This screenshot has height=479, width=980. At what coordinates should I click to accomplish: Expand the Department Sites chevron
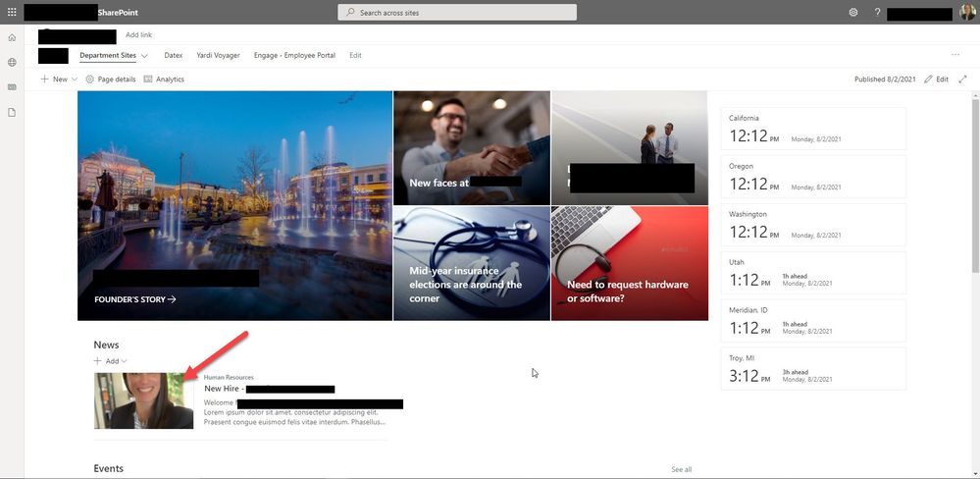(x=144, y=56)
